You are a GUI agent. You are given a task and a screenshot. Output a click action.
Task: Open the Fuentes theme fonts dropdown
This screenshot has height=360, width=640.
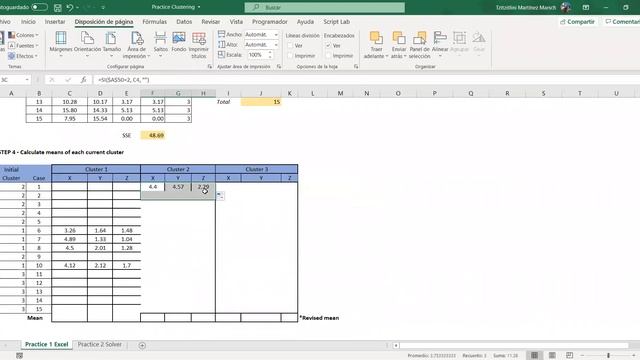24,46
